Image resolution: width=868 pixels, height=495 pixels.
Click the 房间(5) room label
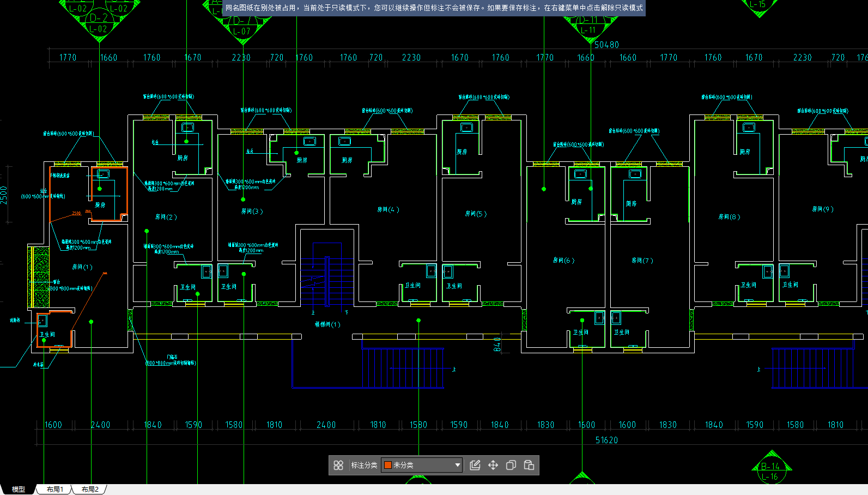tap(476, 214)
